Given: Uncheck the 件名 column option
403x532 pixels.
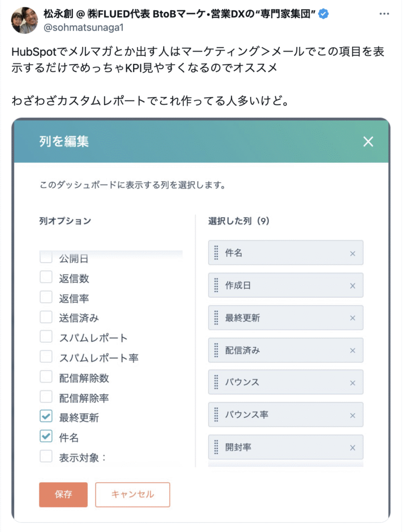Looking at the screenshot, I should coord(46,436).
